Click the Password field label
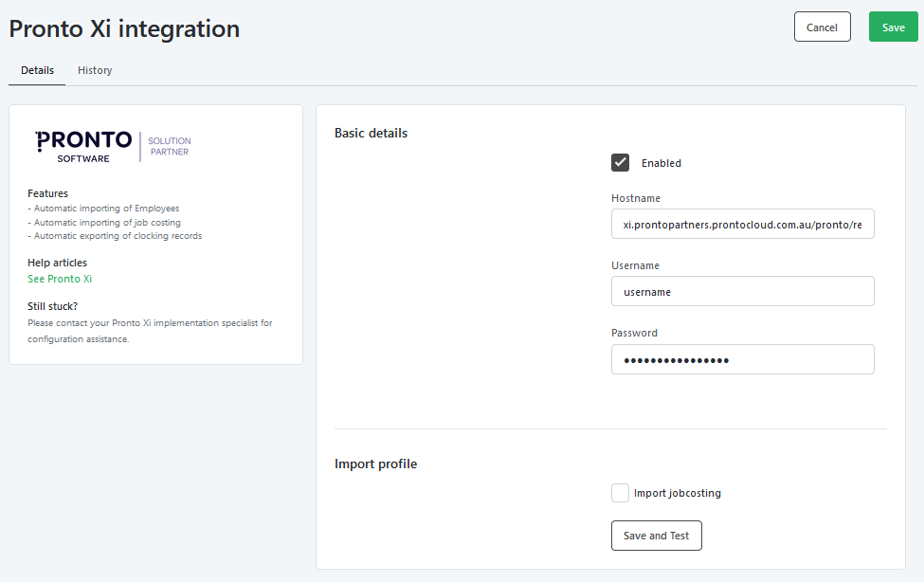Image resolution: width=924 pixels, height=582 pixels. pos(634,333)
